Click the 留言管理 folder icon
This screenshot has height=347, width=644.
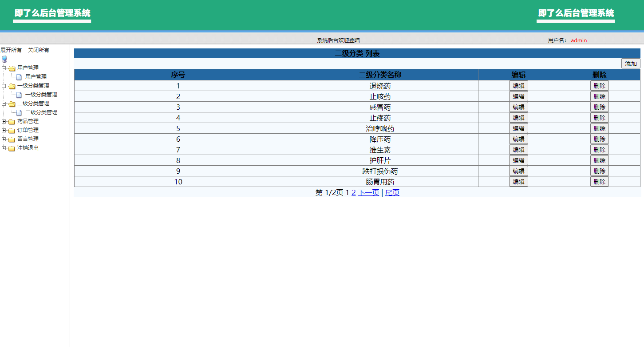[11, 139]
